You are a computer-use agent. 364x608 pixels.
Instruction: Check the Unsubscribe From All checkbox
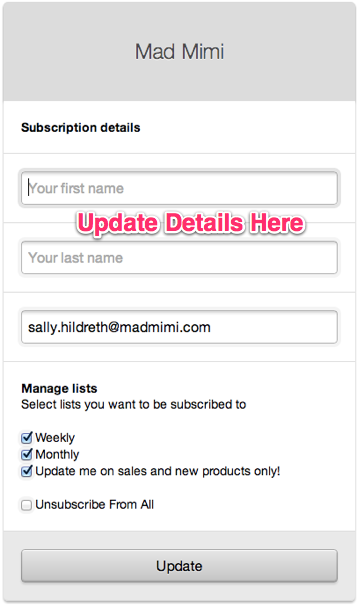coord(26,505)
